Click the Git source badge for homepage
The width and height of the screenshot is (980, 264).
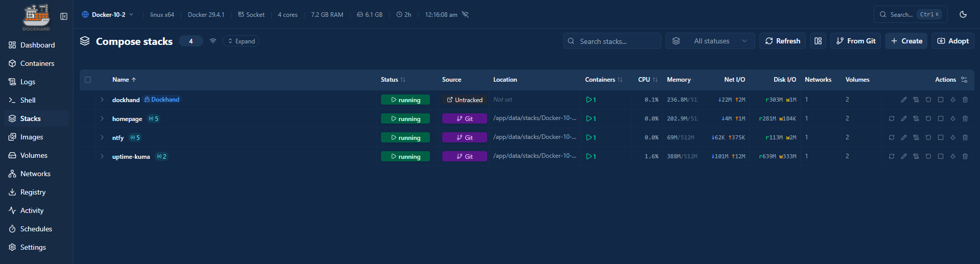point(465,118)
